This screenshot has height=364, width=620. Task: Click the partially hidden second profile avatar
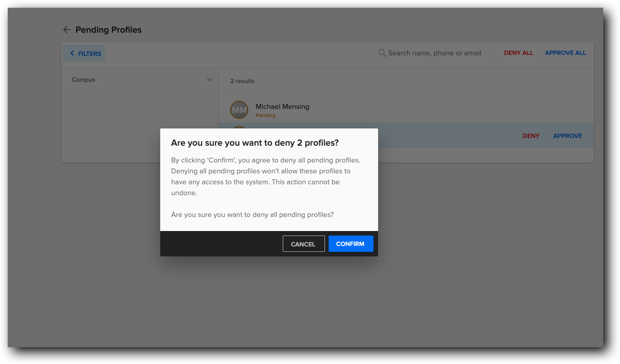[239, 127]
